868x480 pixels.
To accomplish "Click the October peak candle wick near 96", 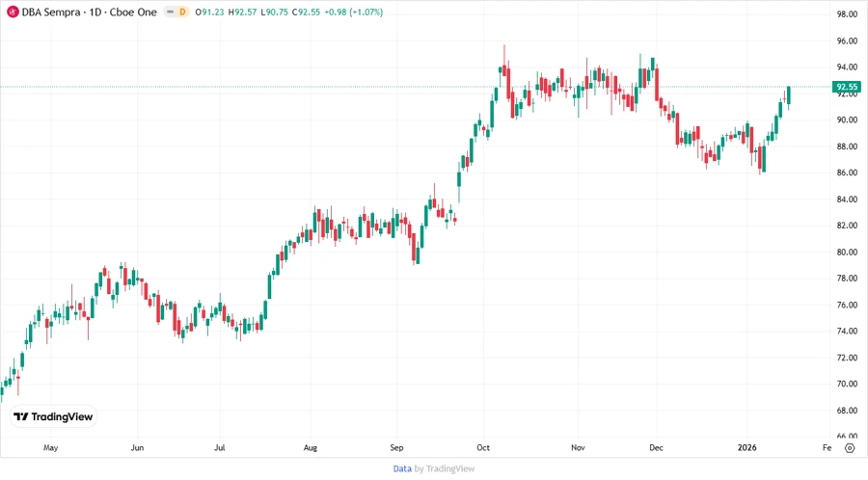I will 504,55.
